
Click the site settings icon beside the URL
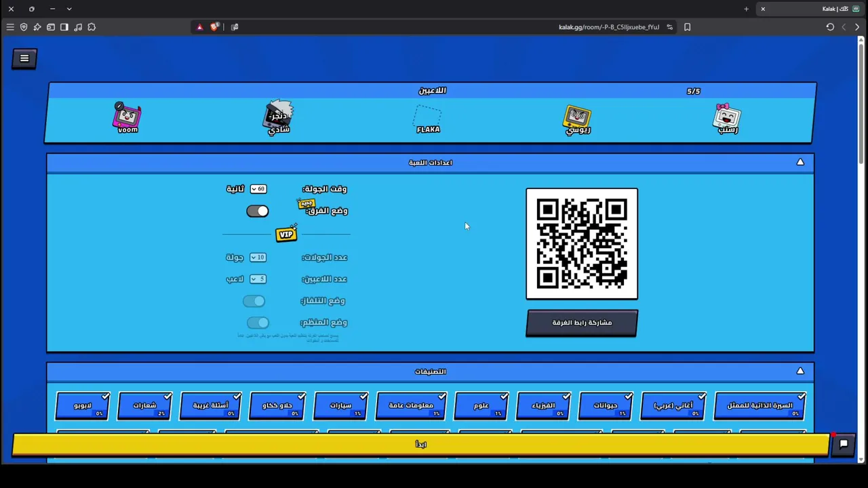[x=670, y=27]
